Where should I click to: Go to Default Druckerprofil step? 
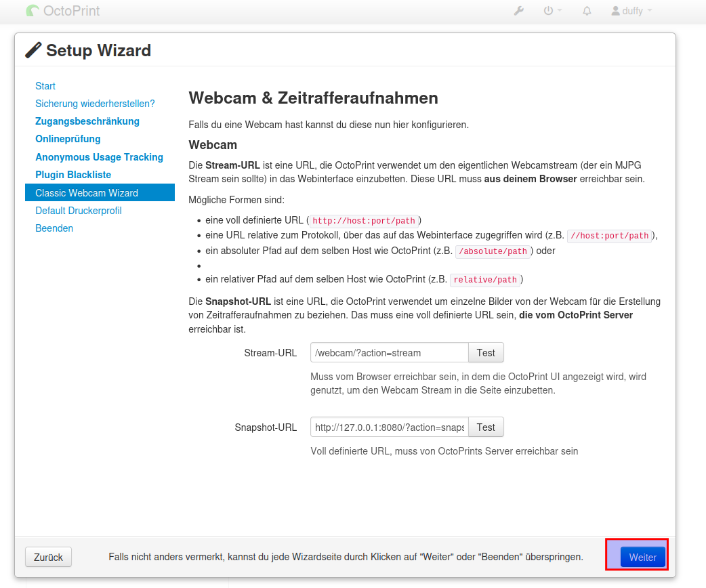tap(79, 211)
